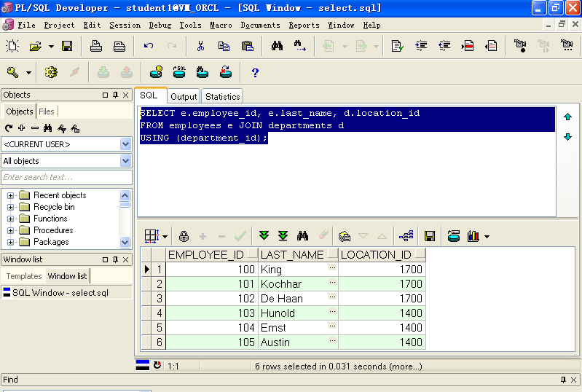Expand the Procedures tree folder

(x=10, y=230)
